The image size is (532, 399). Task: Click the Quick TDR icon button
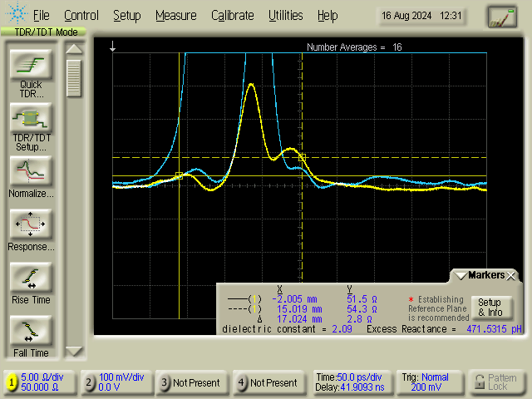(31, 65)
